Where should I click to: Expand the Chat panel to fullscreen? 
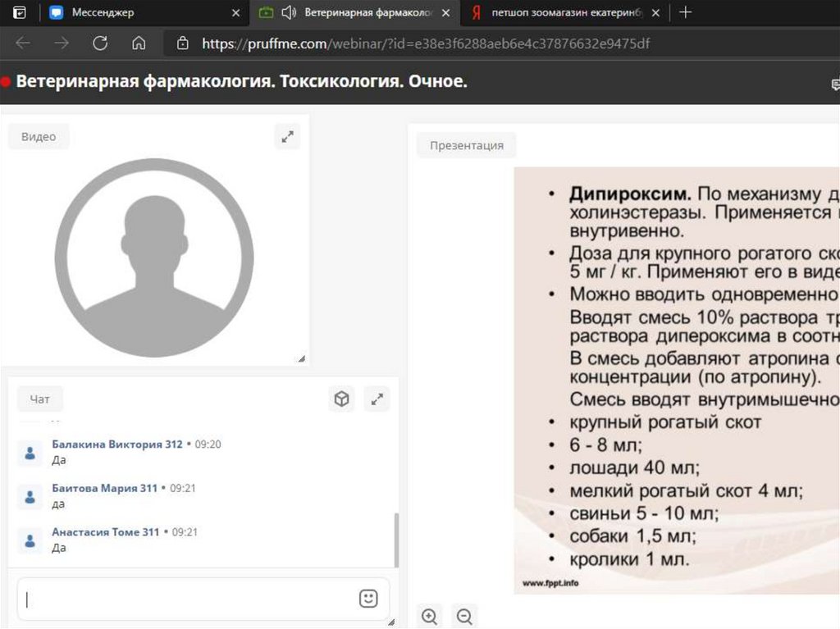pyautogui.click(x=377, y=399)
